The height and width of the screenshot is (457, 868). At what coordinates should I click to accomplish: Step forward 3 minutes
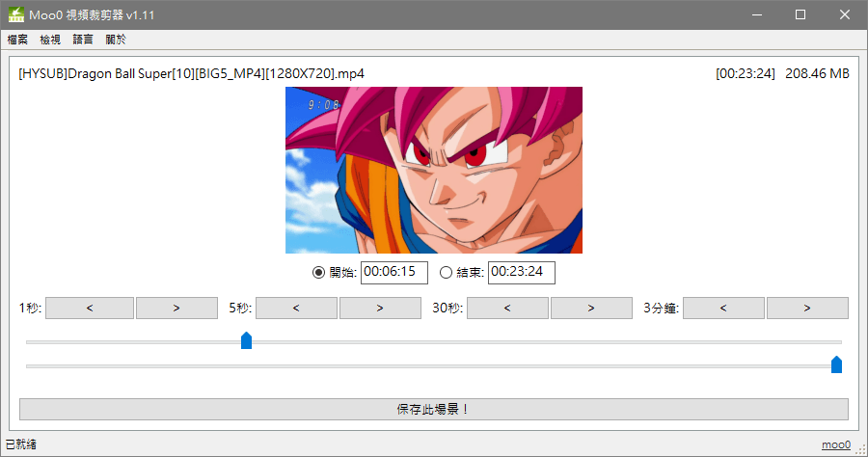[807, 308]
